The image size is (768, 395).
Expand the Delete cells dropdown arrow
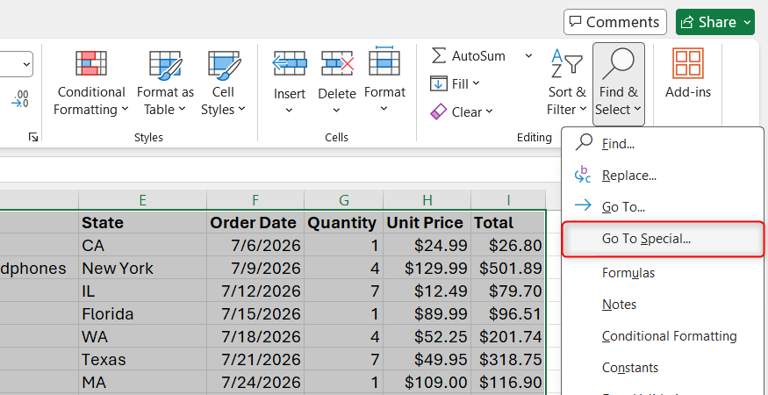pyautogui.click(x=337, y=111)
